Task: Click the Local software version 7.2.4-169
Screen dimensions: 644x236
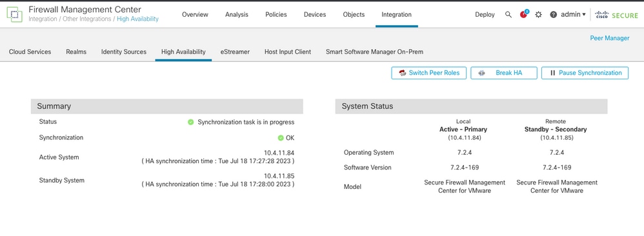Action: [465, 168]
